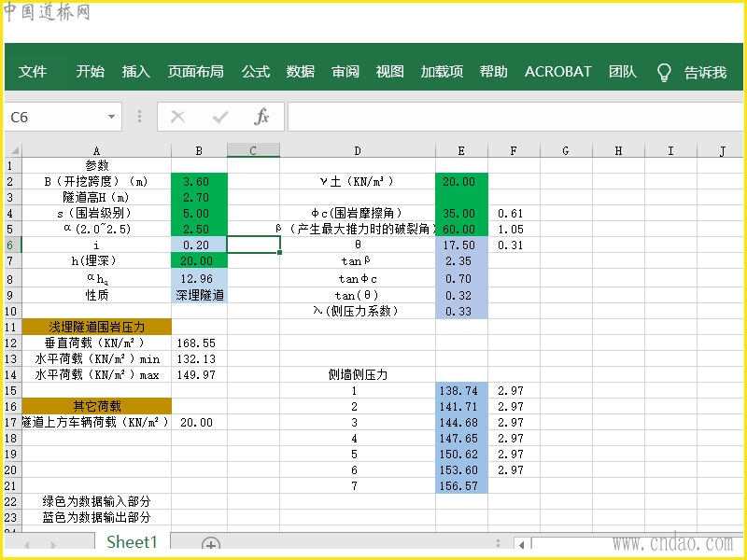This screenshot has width=747, height=560.
Task: Open the 页面布局 ribbon tab
Action: coord(196,72)
